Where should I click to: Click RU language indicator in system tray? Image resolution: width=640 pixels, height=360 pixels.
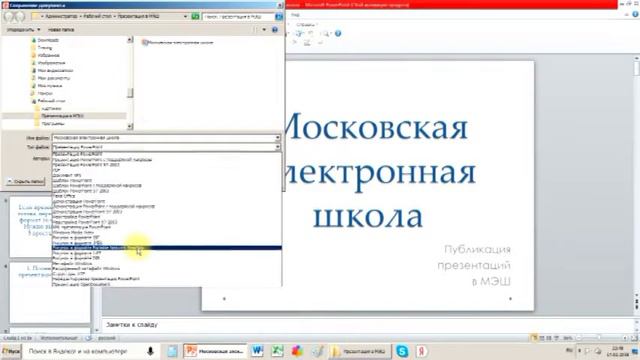coord(569,351)
